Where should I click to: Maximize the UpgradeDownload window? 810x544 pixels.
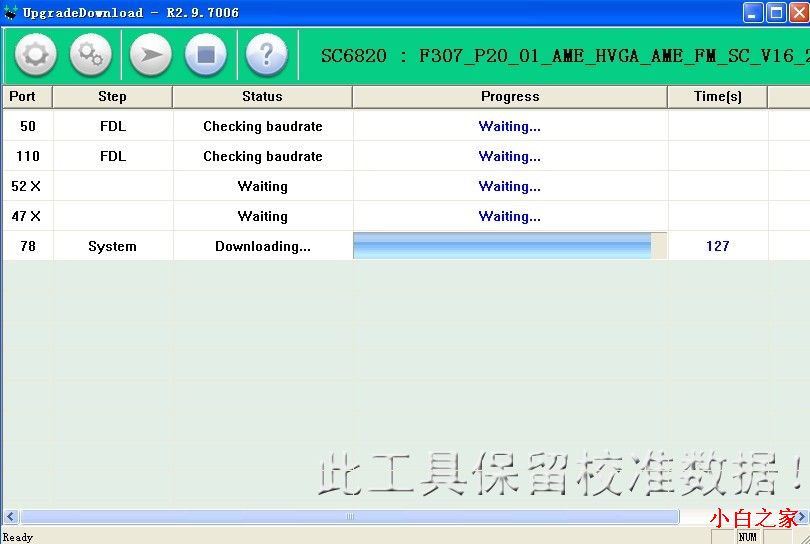click(x=776, y=12)
